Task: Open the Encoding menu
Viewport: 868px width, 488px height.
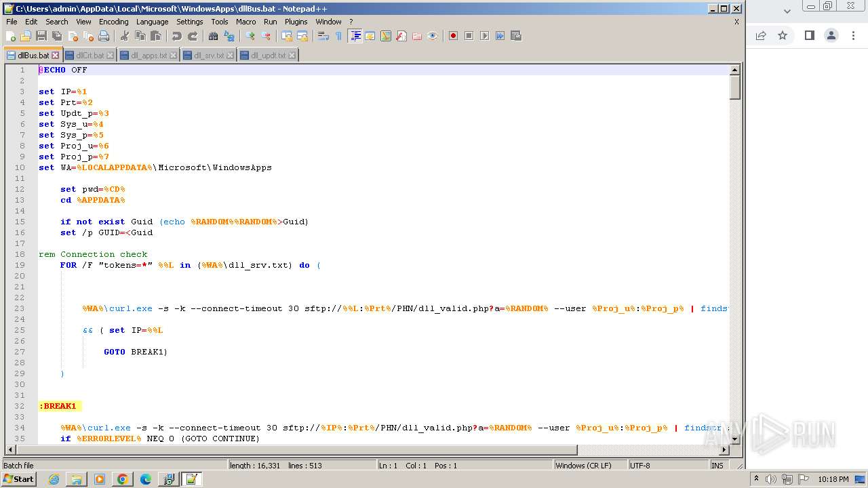Action: click(x=113, y=22)
